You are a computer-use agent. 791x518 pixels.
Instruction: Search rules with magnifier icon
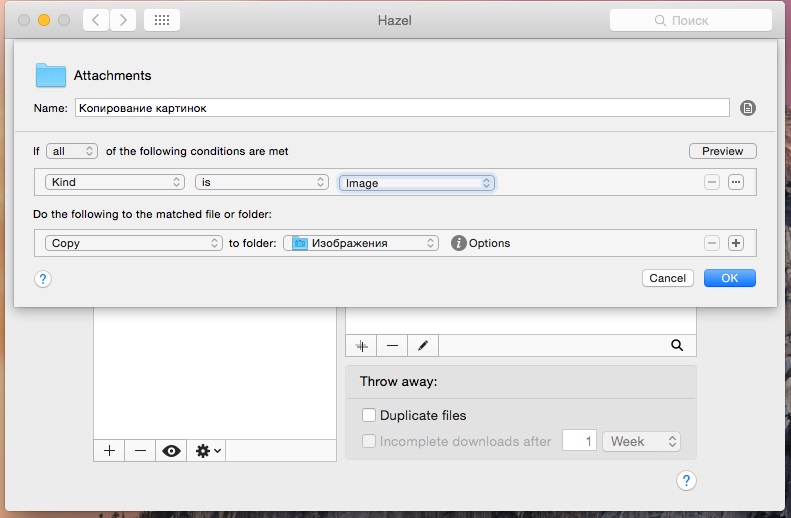(677, 346)
